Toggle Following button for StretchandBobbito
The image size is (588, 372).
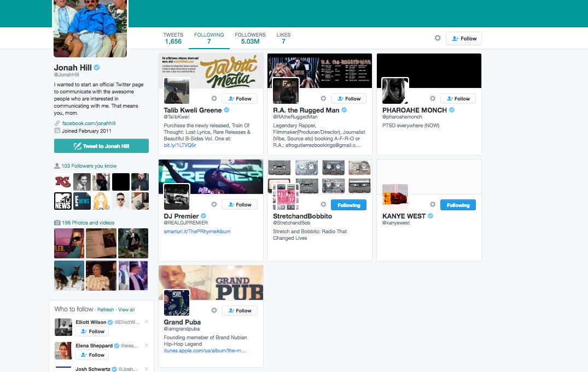pyautogui.click(x=348, y=205)
